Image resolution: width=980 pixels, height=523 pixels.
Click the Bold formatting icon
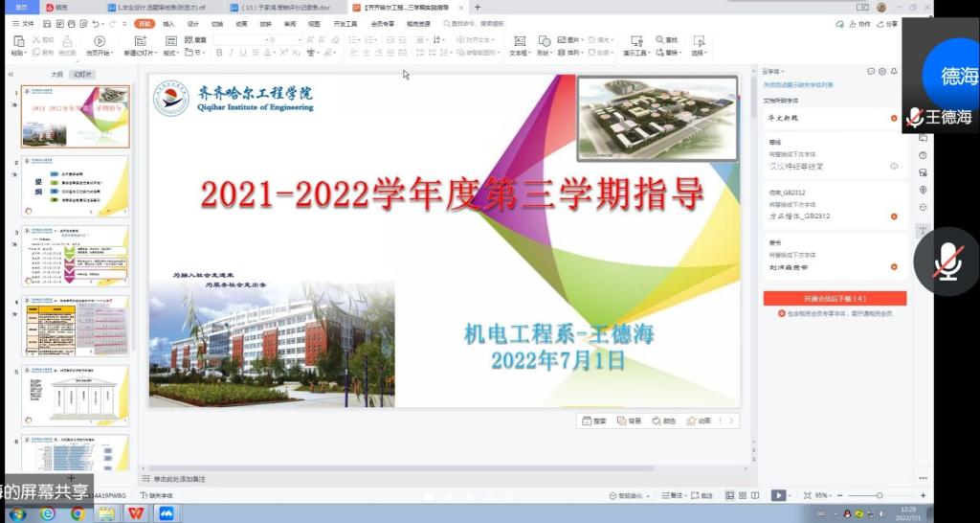click(219, 53)
